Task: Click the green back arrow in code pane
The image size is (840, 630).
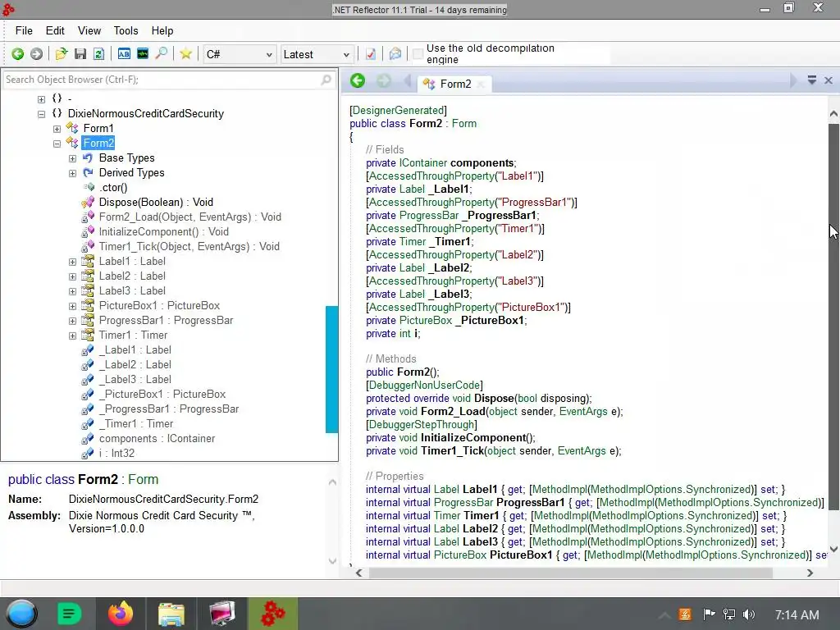Action: [x=358, y=81]
